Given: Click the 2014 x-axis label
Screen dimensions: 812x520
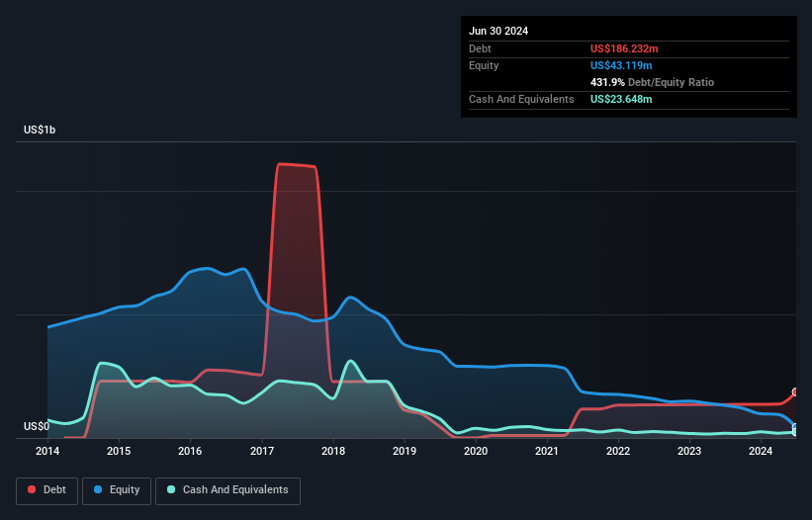Looking at the screenshot, I should pyautogui.click(x=47, y=451).
